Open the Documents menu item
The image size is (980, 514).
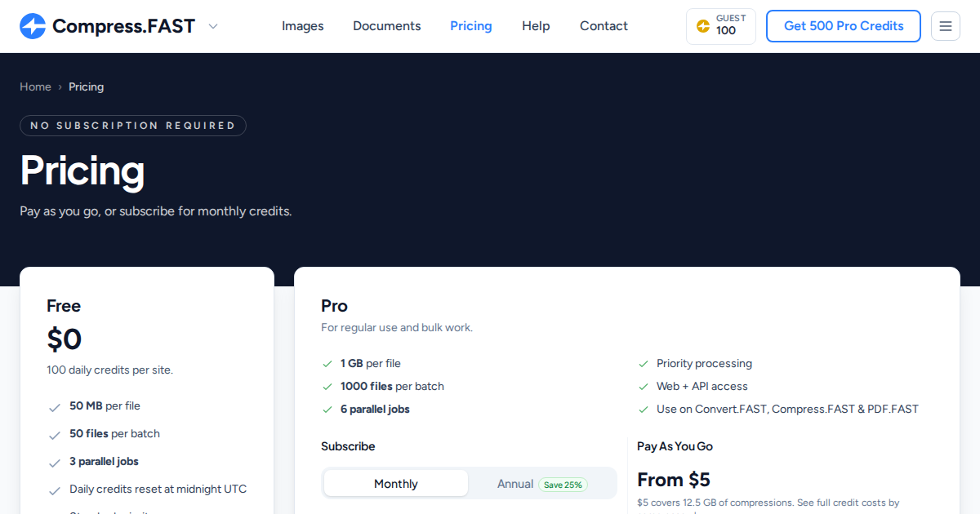(x=387, y=26)
